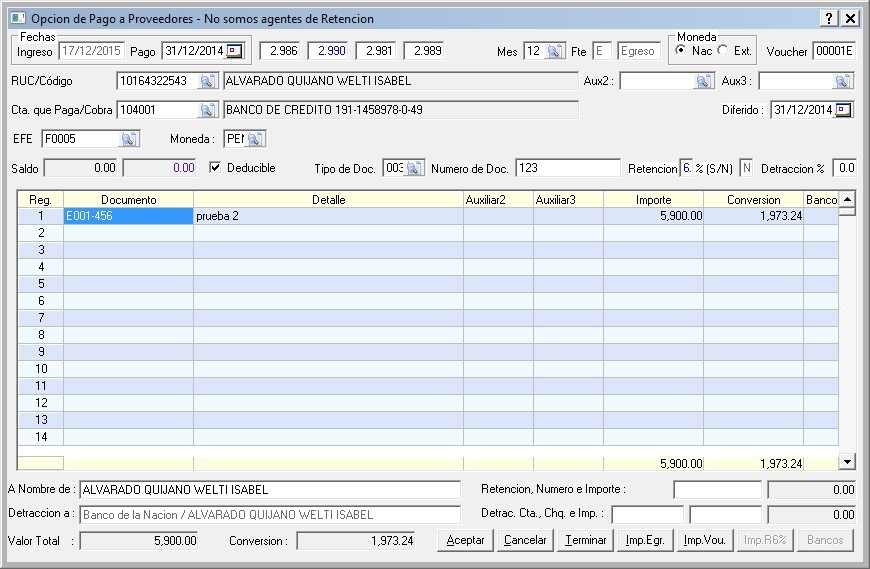Click the EFE F0005 lookup icon
The image size is (870, 569).
click(129, 139)
